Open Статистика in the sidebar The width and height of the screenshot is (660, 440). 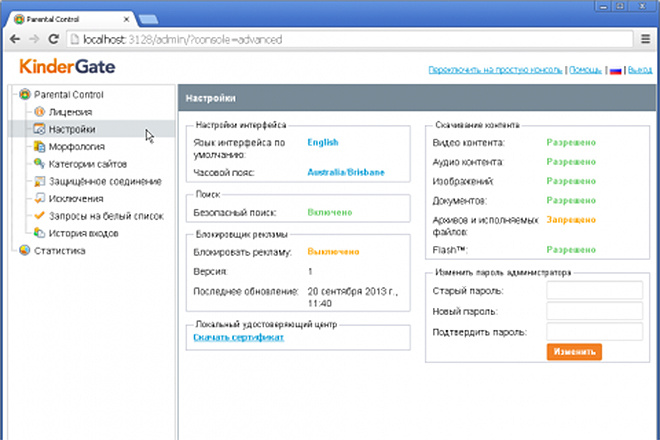pos(59,251)
